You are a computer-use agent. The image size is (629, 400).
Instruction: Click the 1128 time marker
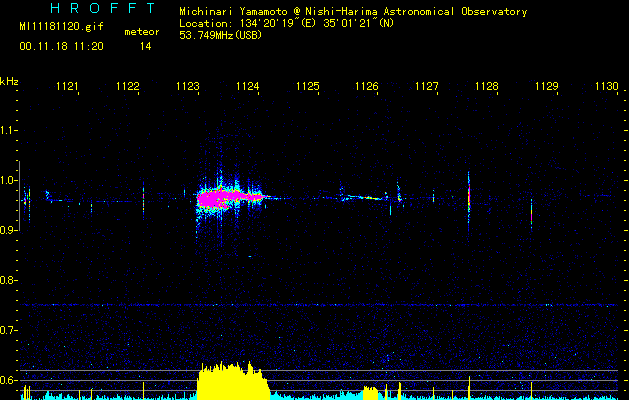point(487,87)
